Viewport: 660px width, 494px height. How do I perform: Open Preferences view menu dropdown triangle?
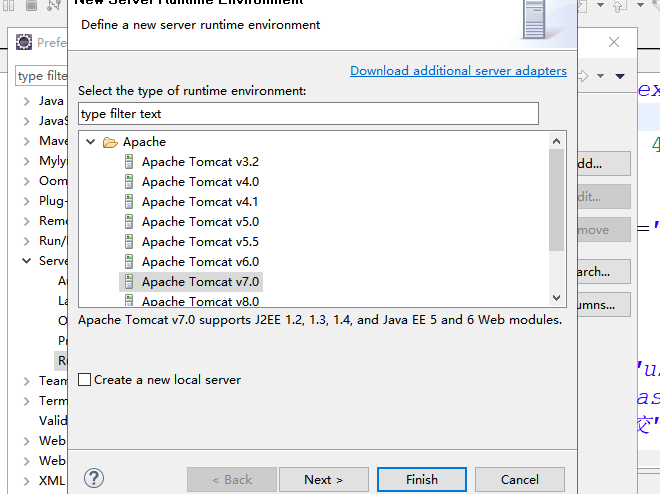pyautogui.click(x=620, y=76)
